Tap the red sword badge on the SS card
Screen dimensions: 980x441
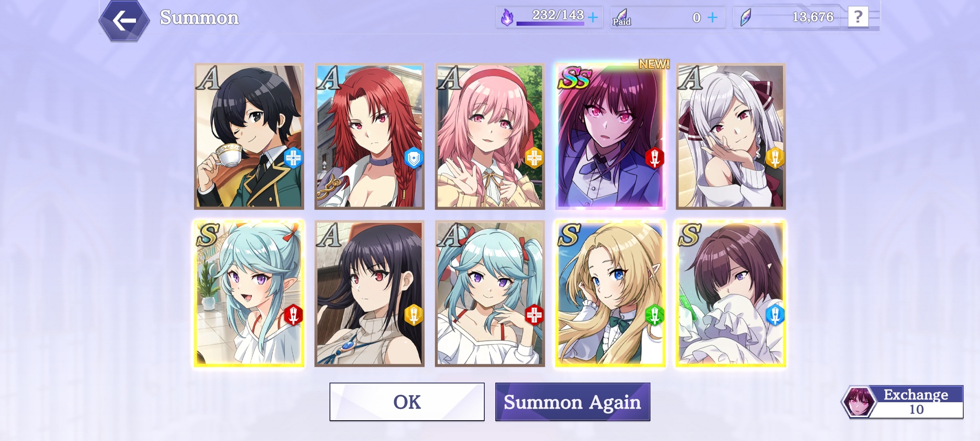(655, 158)
